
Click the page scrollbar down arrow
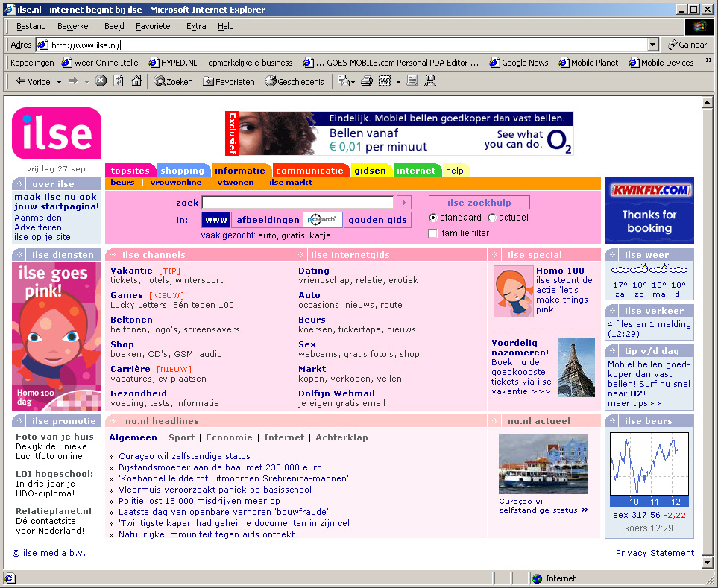pos(707,562)
